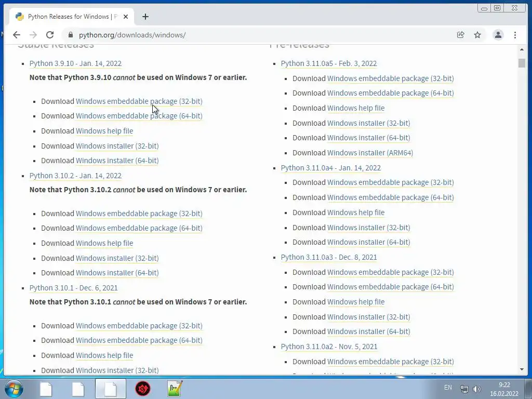Download 3.10.2 Windows installer (32-bit)
The image size is (532, 399).
click(117, 258)
